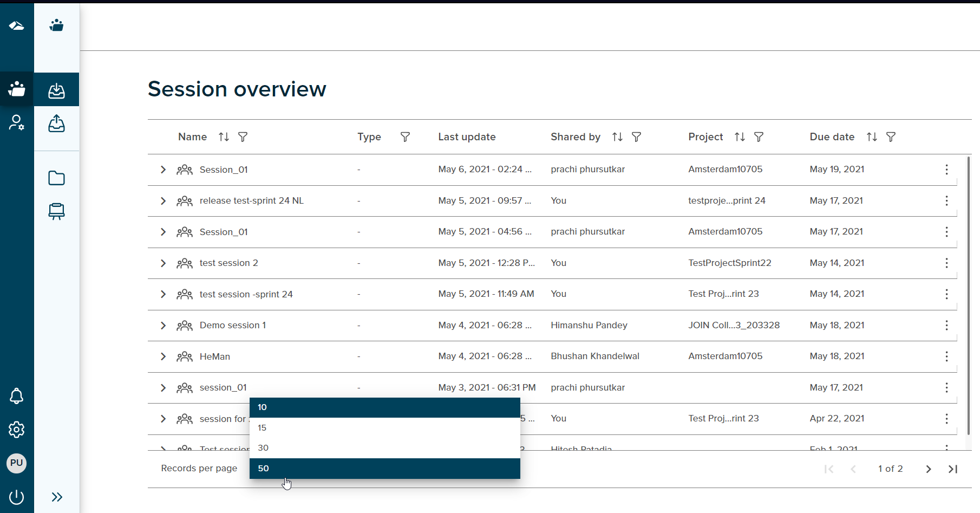The width and height of the screenshot is (980, 513).
Task: Open the PU profile avatar
Action: click(x=16, y=463)
